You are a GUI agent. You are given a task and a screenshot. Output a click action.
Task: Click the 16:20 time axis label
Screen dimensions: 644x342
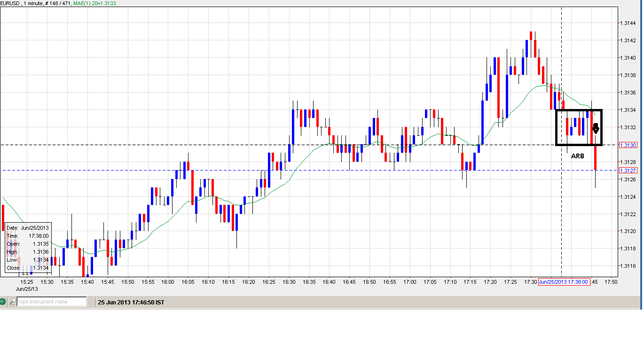(x=249, y=282)
